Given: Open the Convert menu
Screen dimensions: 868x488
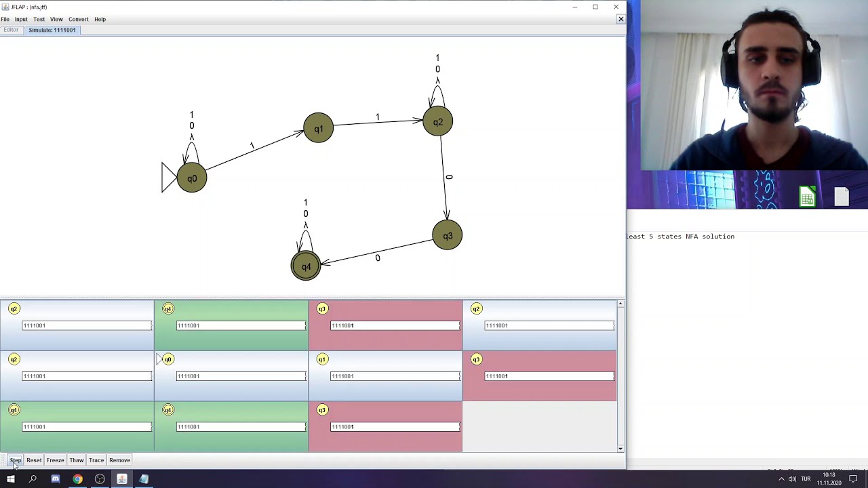Looking at the screenshot, I should [79, 19].
